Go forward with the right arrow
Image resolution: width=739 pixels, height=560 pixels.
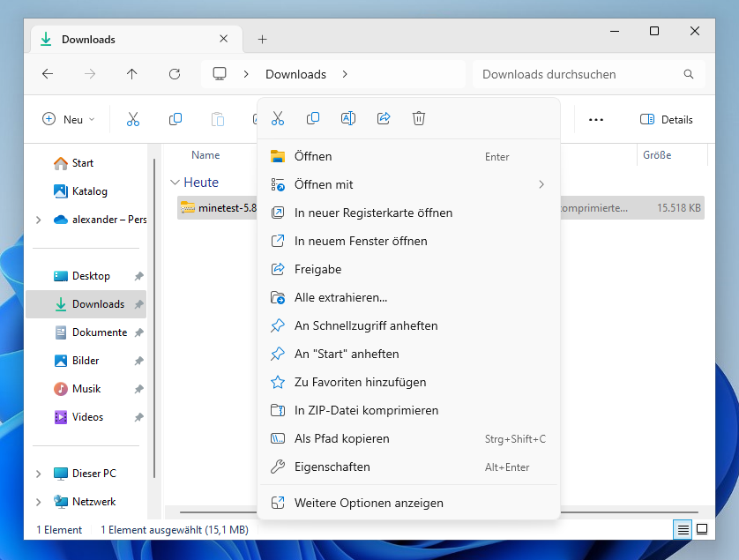click(x=90, y=74)
